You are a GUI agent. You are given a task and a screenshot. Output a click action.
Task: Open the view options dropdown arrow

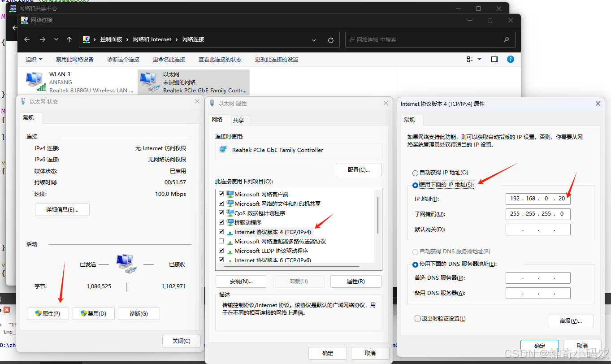pyautogui.click(x=479, y=59)
